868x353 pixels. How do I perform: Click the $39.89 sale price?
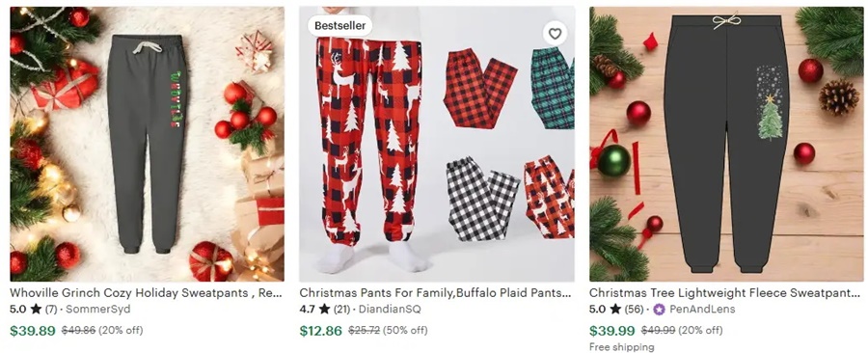coord(33,331)
